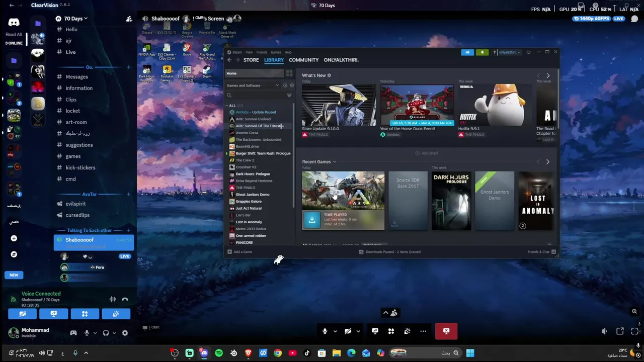Toggle noise suppression waveform icon

click(x=113, y=299)
